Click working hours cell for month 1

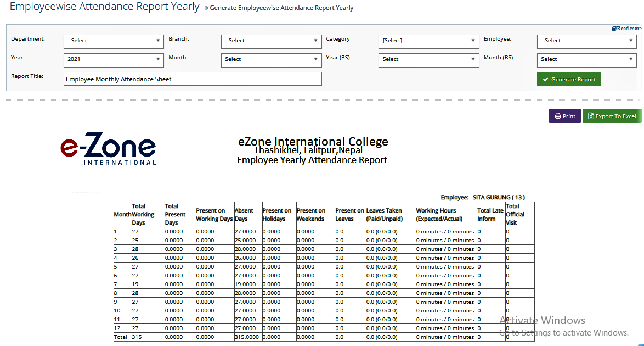click(445, 232)
